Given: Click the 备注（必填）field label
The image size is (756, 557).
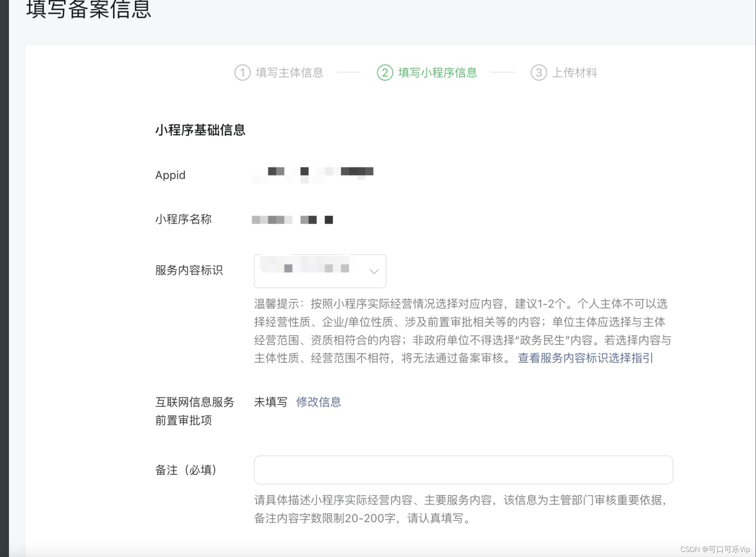Looking at the screenshot, I should point(186,470).
